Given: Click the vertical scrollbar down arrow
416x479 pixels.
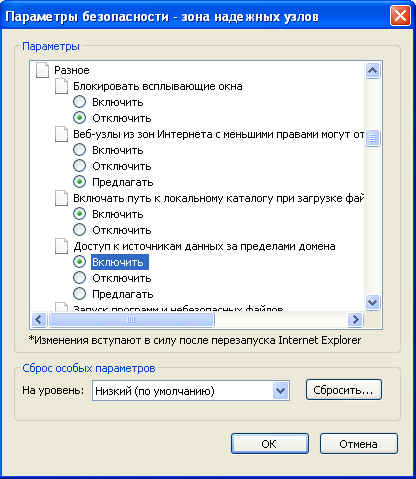Looking at the screenshot, I should pyautogui.click(x=372, y=303).
